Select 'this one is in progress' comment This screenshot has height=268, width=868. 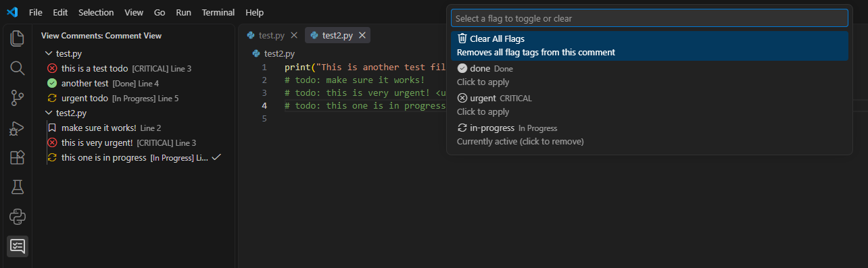click(x=135, y=157)
